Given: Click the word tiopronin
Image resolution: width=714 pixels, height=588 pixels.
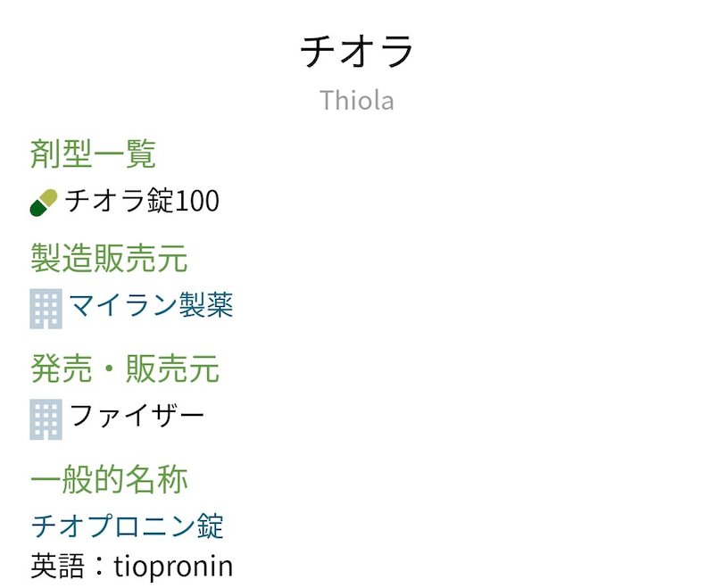Looking at the screenshot, I should click(173, 566).
